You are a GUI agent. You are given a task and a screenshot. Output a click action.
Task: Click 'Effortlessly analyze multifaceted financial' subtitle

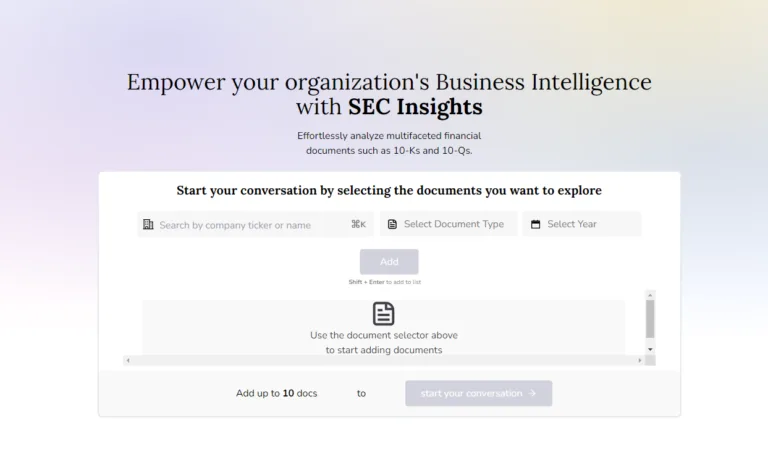click(389, 136)
